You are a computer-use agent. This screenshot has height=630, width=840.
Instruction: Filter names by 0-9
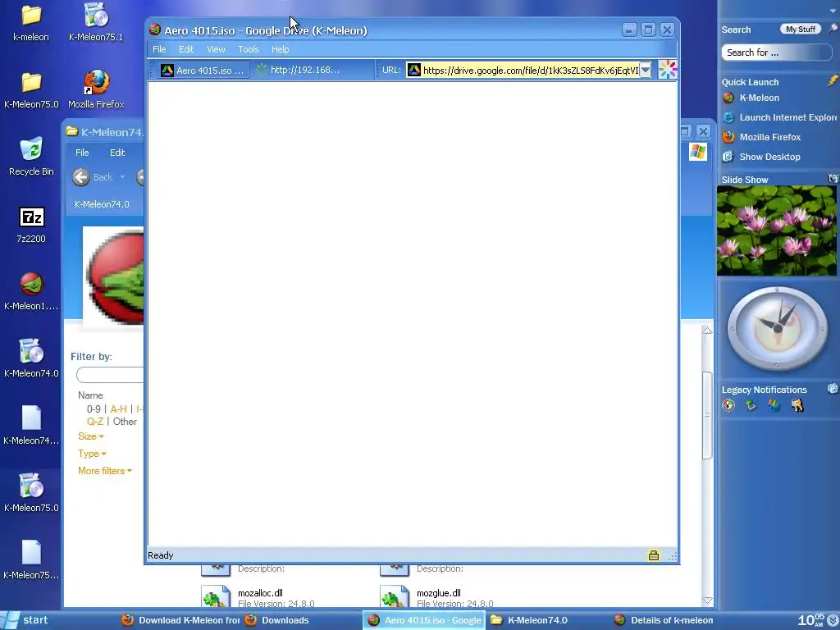[94, 409]
